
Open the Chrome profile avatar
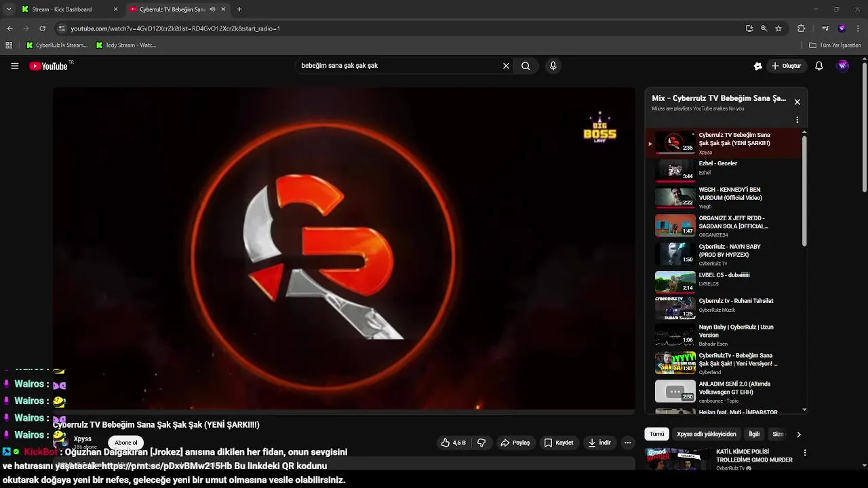pos(842,28)
